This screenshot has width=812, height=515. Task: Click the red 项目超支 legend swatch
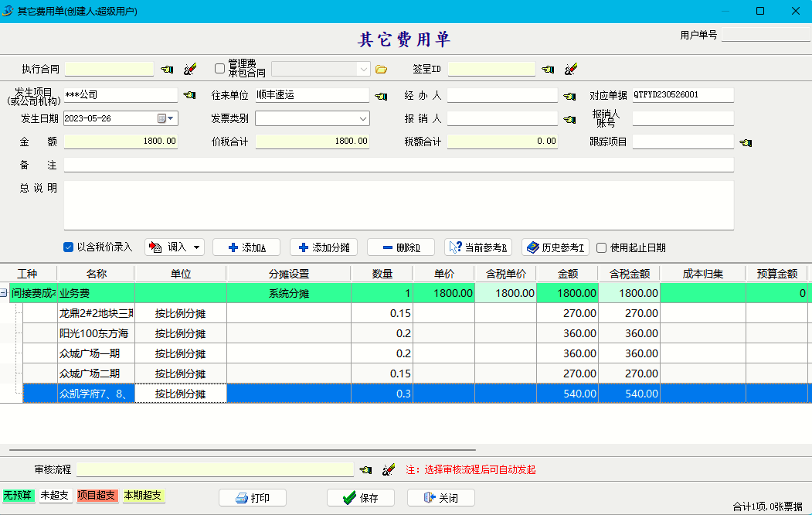(x=97, y=496)
